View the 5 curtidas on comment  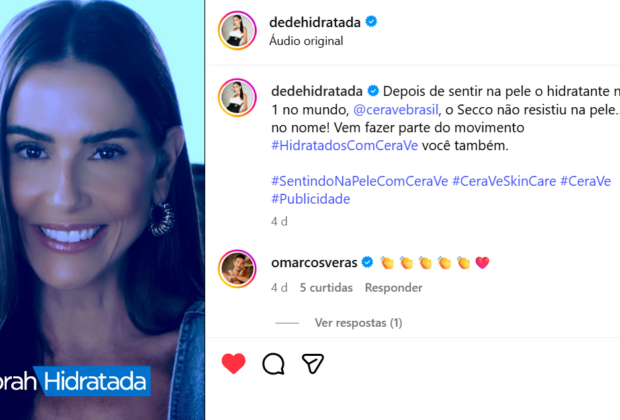(x=326, y=288)
